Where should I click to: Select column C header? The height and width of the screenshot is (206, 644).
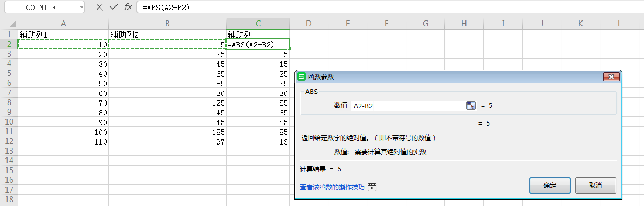tap(258, 24)
